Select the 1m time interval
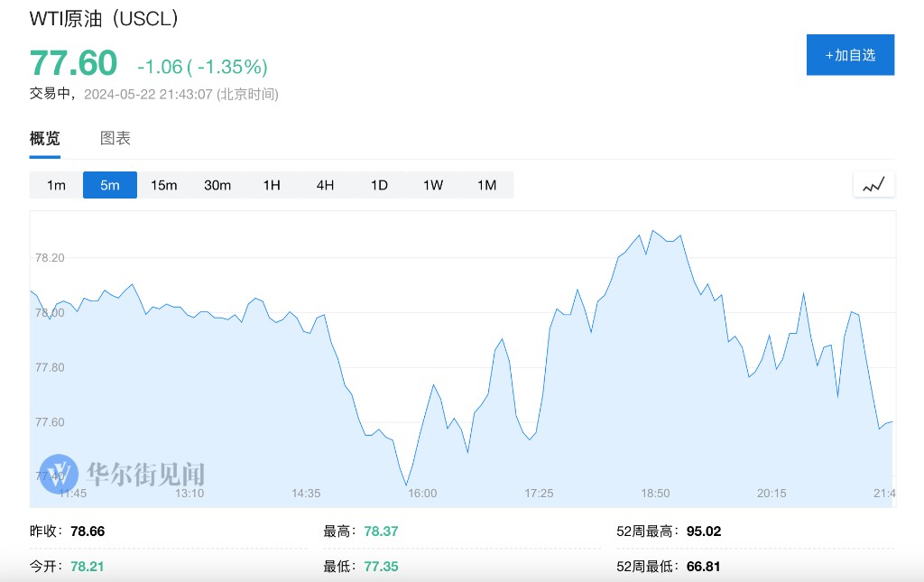The width and height of the screenshot is (924, 582). (x=56, y=185)
